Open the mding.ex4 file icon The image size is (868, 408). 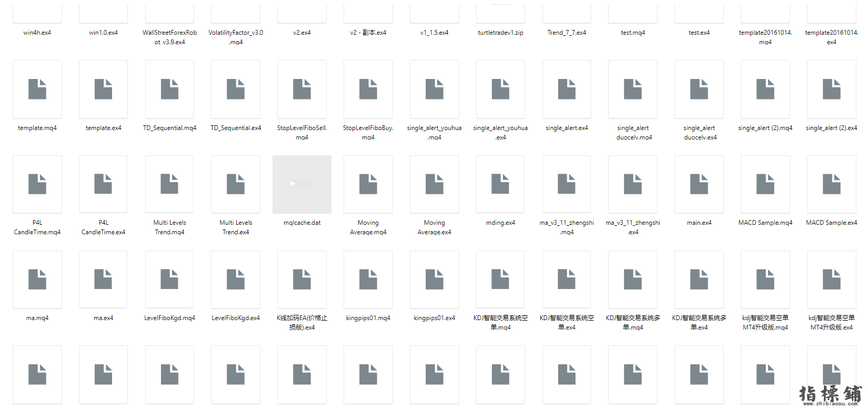(x=500, y=184)
